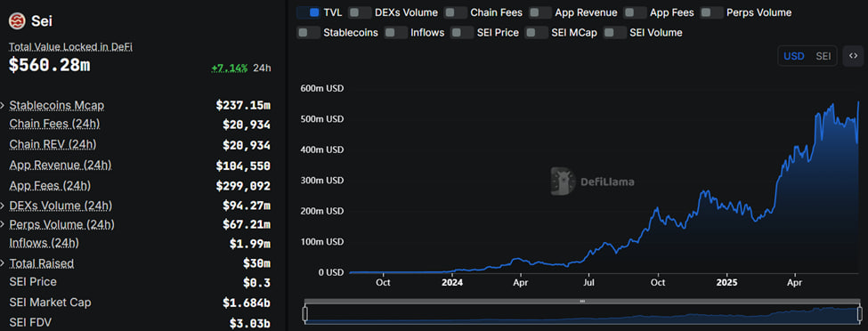Toggle the TVL chart series
The width and height of the screenshot is (868, 331).
pyautogui.click(x=308, y=12)
